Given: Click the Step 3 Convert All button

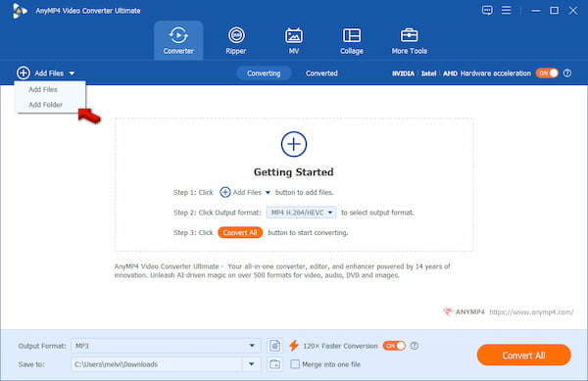Looking at the screenshot, I should pyautogui.click(x=240, y=233).
